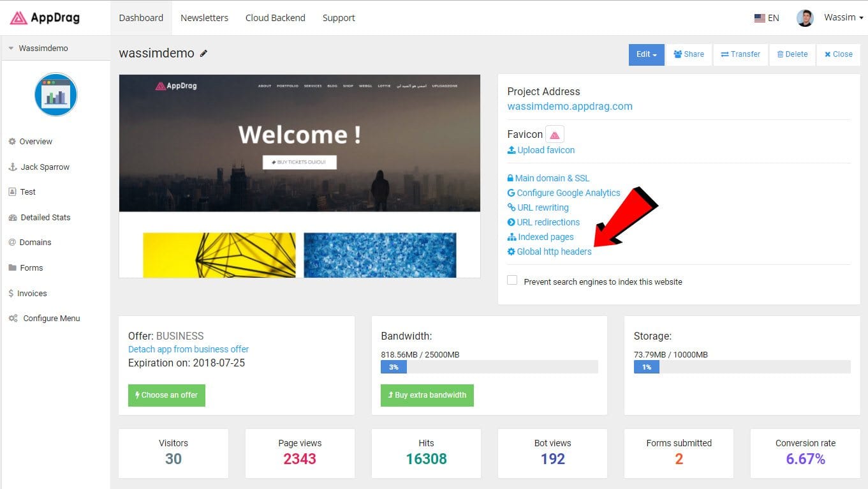Collapse the Wassimdemo sidebar header
Image resolution: width=868 pixels, height=489 pixels.
pyautogui.click(x=56, y=49)
